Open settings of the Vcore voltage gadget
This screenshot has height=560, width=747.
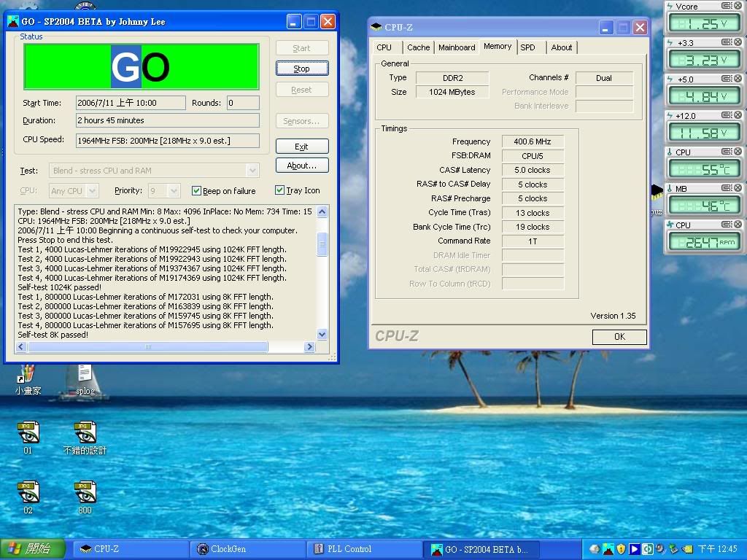tap(727, 6)
